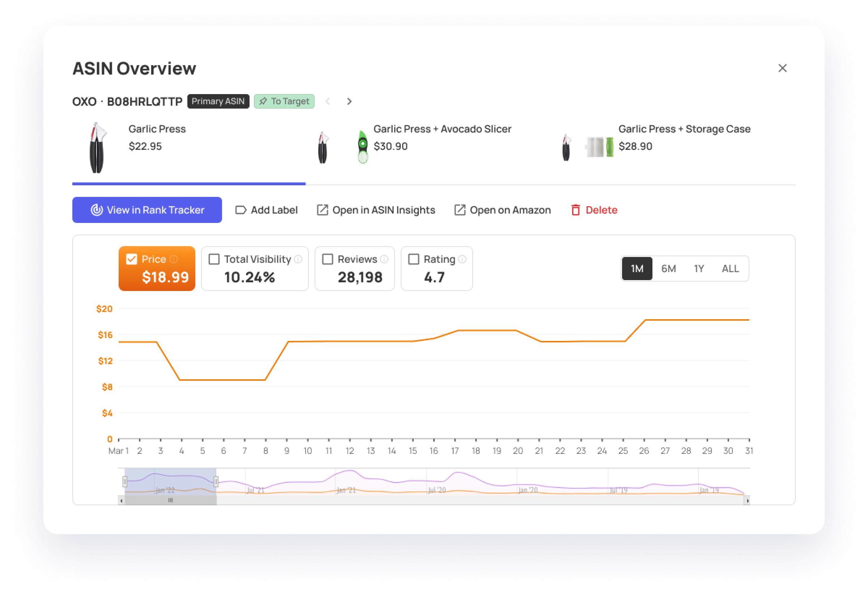Click the Primary ASIN badge
This screenshot has height=595, width=868.
point(218,101)
